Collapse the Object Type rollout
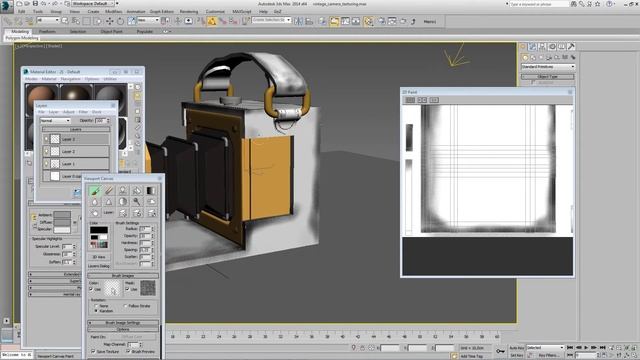This screenshot has height=360, width=640. pos(548,76)
